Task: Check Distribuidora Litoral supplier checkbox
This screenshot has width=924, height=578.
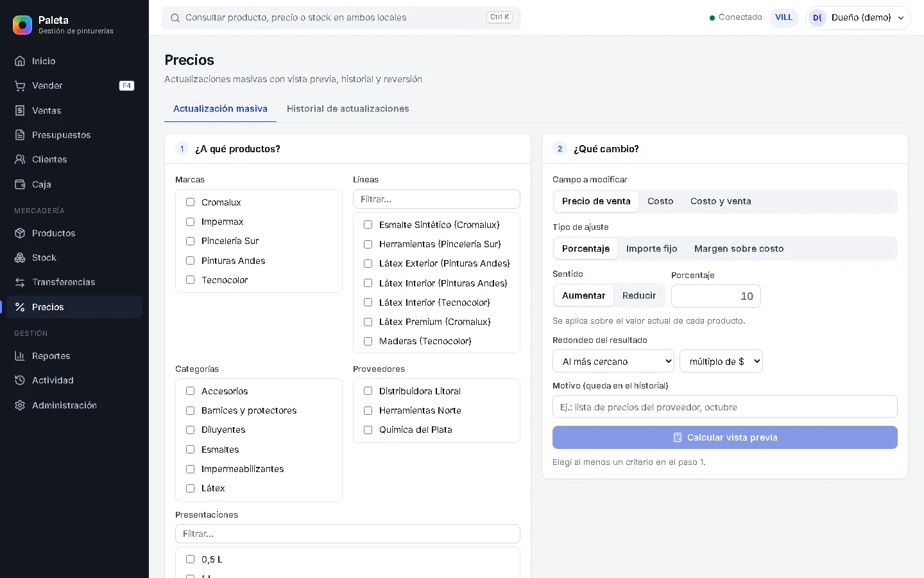Action: click(x=368, y=391)
